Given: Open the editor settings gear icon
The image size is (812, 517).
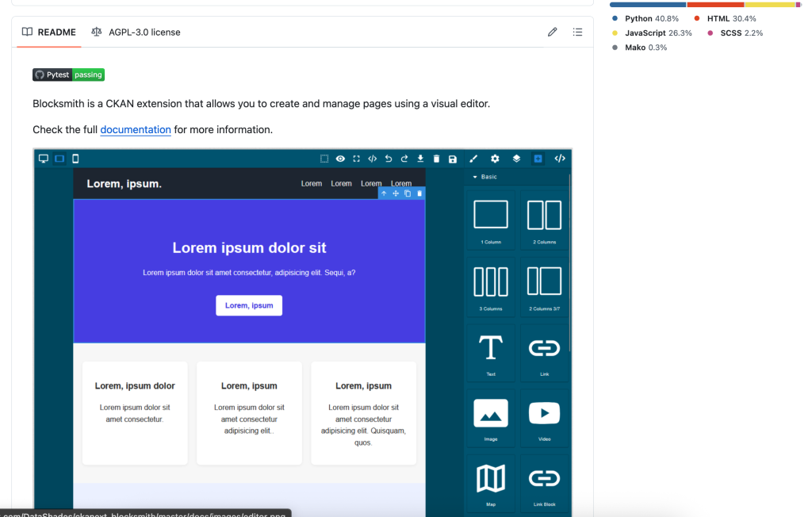Looking at the screenshot, I should [494, 159].
